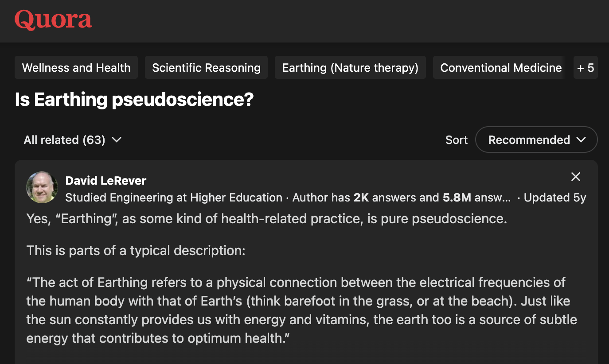The height and width of the screenshot is (364, 609).
Task: Click the Quora logo
Action: [53, 20]
